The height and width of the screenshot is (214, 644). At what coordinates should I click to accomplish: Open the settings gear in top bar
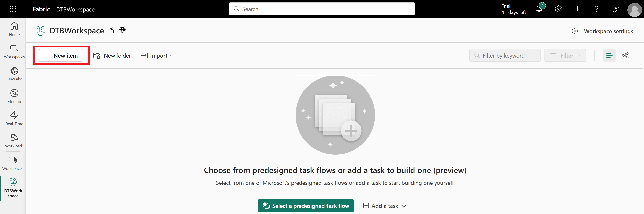pos(558,9)
